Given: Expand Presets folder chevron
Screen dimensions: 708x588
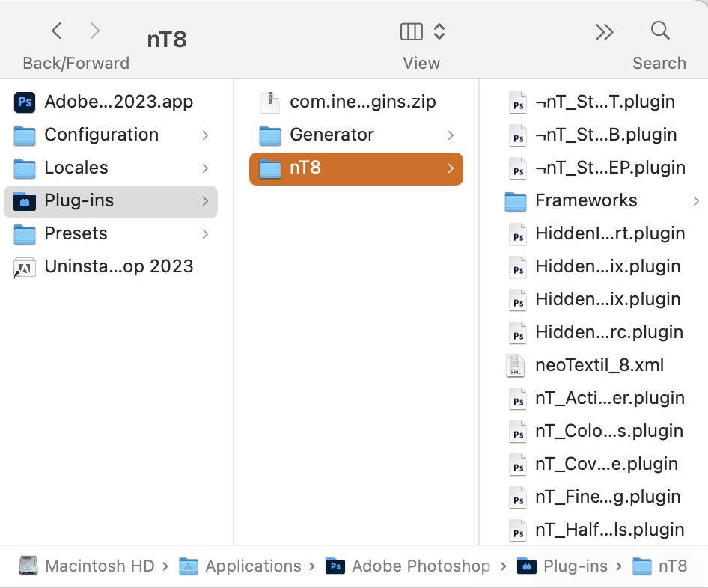Looking at the screenshot, I should tap(206, 233).
